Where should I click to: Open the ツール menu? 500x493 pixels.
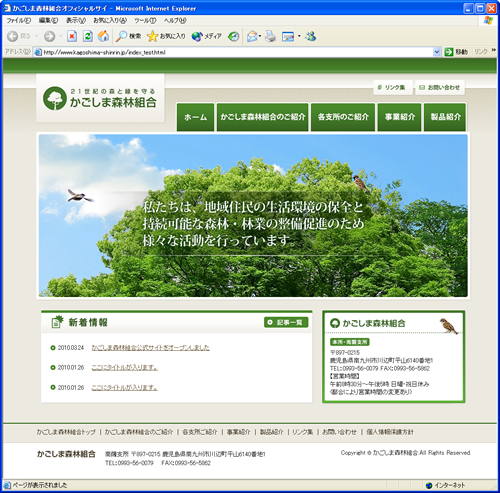coord(145,21)
